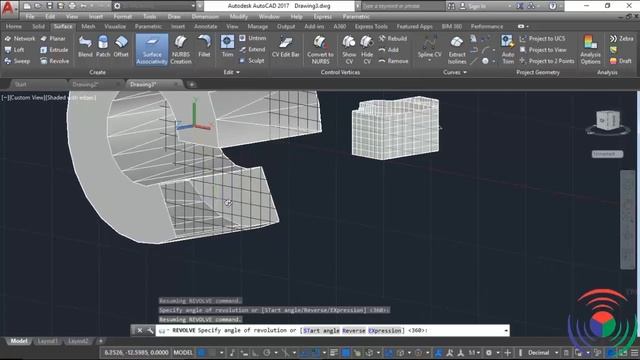This screenshot has height=360, width=640.
Task: Click Draft analysis
Action: click(620, 61)
